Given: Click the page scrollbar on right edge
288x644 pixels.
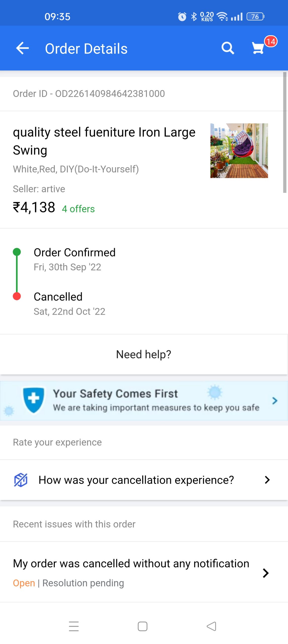Looking at the screenshot, I should coord(284,132).
